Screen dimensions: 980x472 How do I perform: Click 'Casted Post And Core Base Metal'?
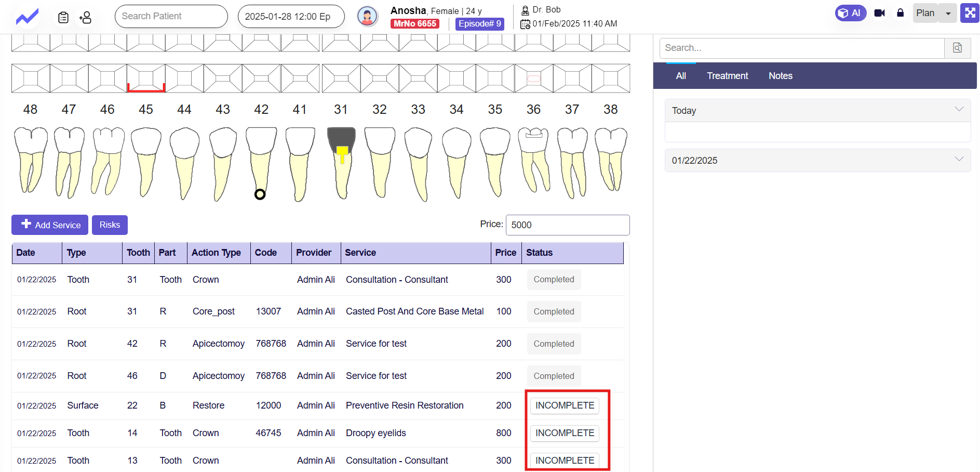coord(414,311)
